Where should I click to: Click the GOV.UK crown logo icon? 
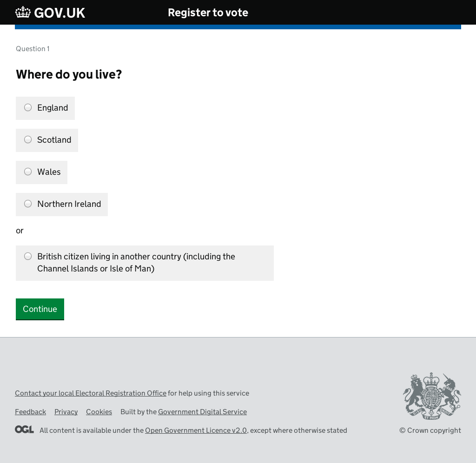pyautogui.click(x=23, y=13)
